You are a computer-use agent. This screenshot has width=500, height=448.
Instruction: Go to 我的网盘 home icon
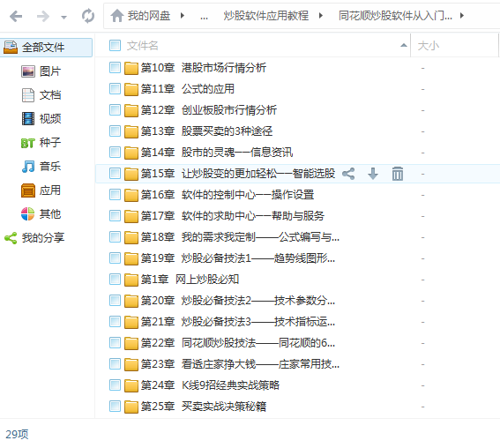[117, 15]
